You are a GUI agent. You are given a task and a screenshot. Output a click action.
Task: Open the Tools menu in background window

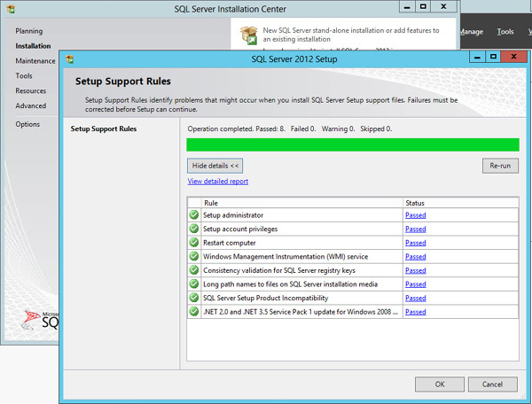(x=505, y=32)
